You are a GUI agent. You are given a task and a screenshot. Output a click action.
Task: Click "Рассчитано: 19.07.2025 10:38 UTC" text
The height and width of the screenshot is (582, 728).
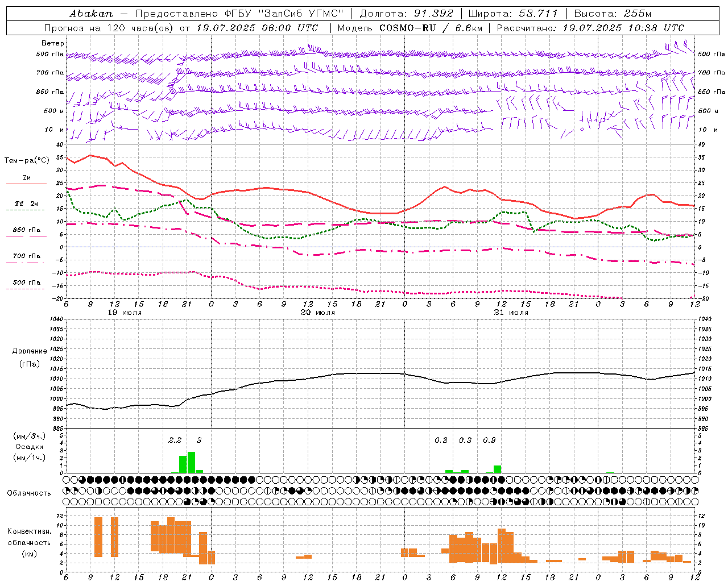click(x=590, y=28)
